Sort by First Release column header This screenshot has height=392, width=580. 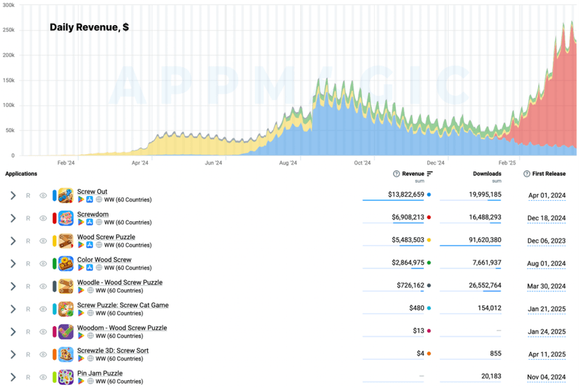coord(548,174)
